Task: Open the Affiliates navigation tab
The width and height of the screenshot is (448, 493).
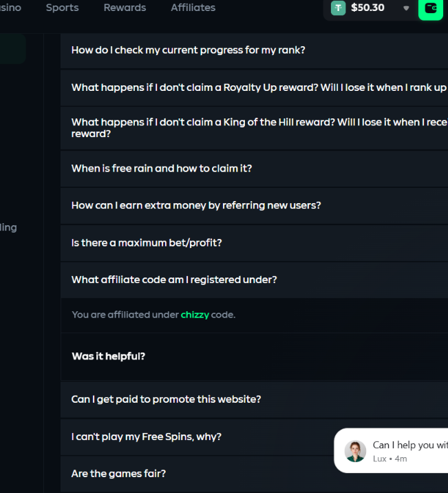Action: (193, 8)
